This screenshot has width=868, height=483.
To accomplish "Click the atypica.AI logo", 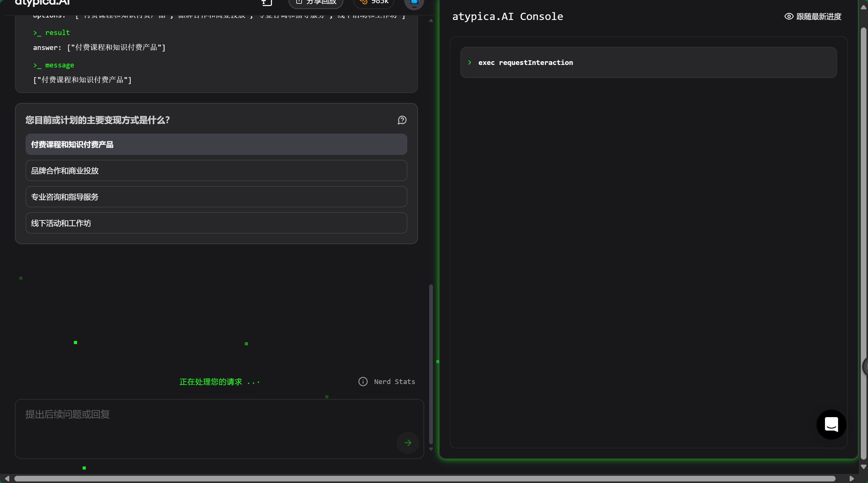I will pyautogui.click(x=42, y=3).
